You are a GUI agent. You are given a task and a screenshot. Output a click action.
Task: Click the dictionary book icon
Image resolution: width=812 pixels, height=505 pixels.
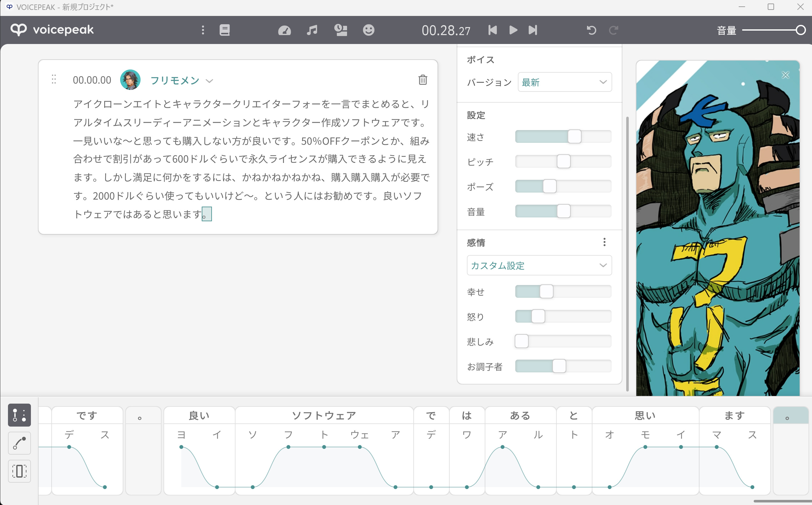(x=224, y=30)
